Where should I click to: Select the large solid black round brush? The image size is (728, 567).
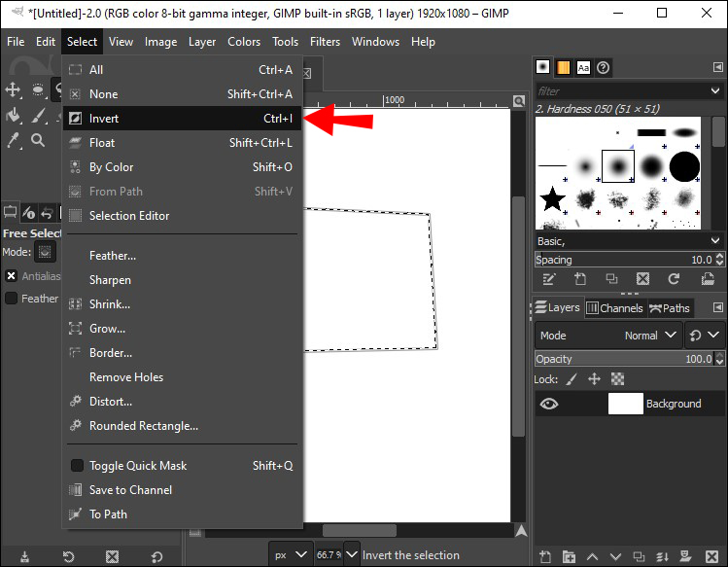[684, 166]
